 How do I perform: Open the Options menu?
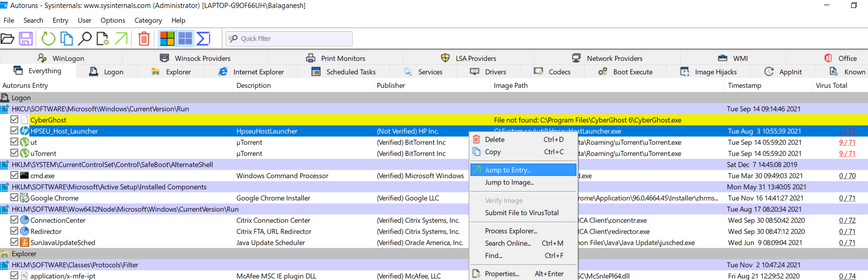(113, 20)
